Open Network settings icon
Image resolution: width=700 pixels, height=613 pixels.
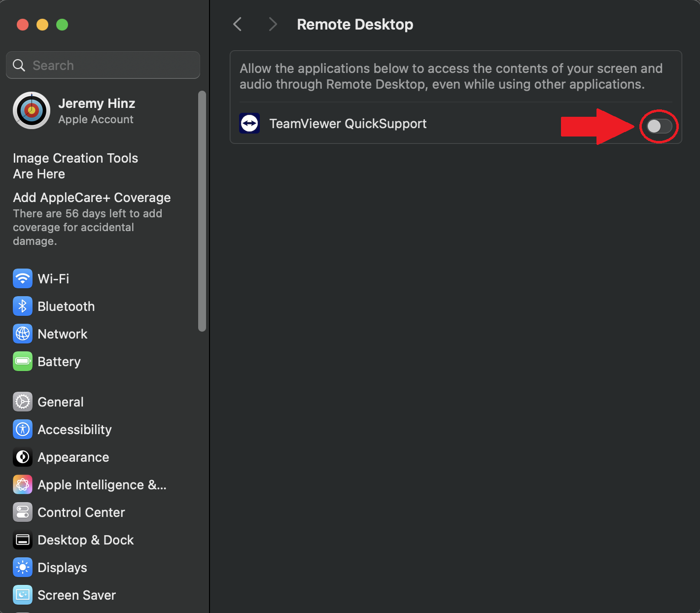click(x=22, y=334)
